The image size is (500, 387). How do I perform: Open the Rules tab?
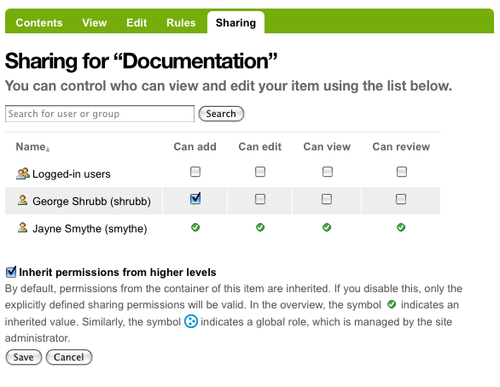pos(181,23)
